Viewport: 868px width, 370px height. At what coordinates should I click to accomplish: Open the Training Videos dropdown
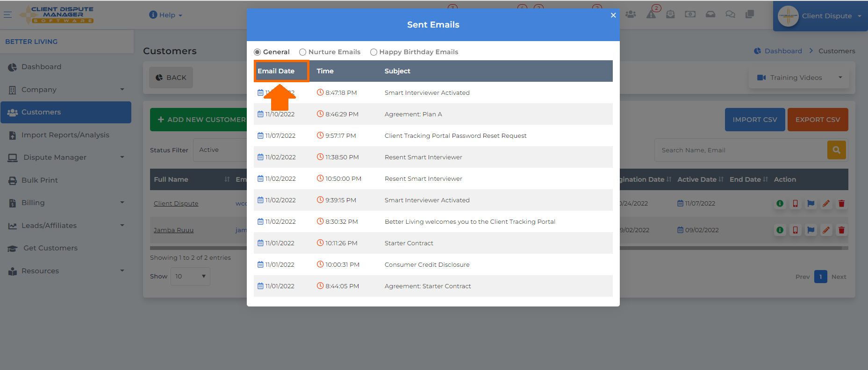click(x=799, y=78)
